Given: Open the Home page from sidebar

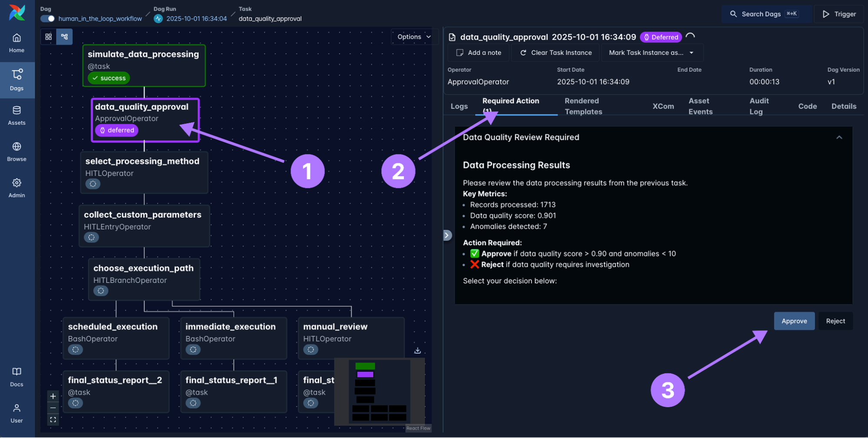Looking at the screenshot, I should [x=17, y=43].
